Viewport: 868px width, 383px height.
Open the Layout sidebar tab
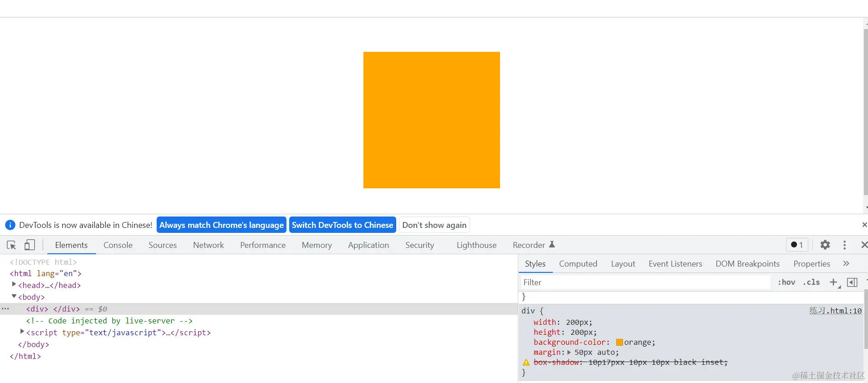[x=623, y=264]
